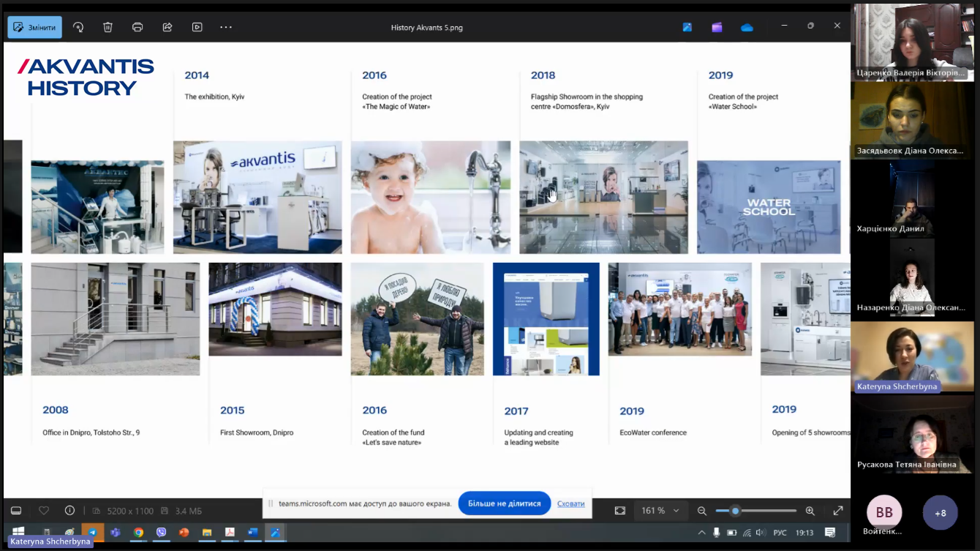Toggle the filmstrip view icon
Screen dimensions: 980x551
(16, 511)
